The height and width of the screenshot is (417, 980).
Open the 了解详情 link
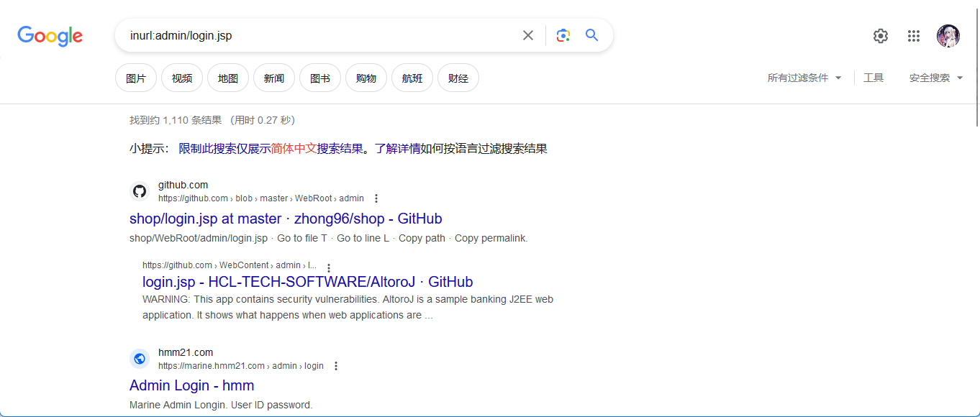click(x=397, y=149)
